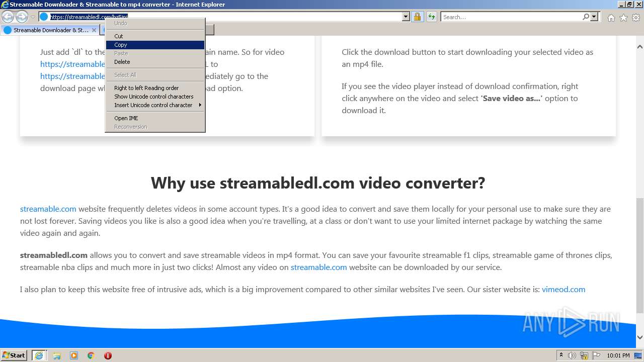Click the bold 'streamabledl.com' text starting the paragraph
644x362 pixels.
point(54,255)
